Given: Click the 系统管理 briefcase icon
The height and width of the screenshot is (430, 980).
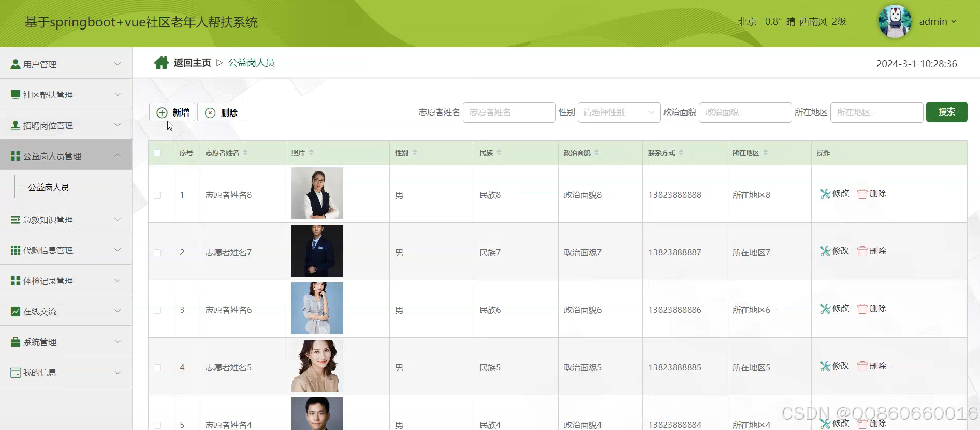Looking at the screenshot, I should click(x=16, y=342).
